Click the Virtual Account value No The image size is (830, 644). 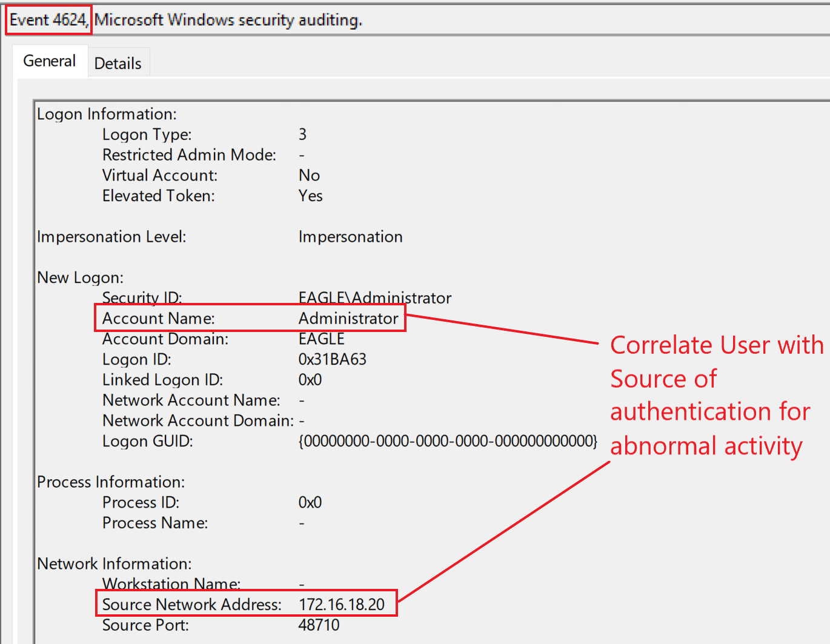click(309, 176)
